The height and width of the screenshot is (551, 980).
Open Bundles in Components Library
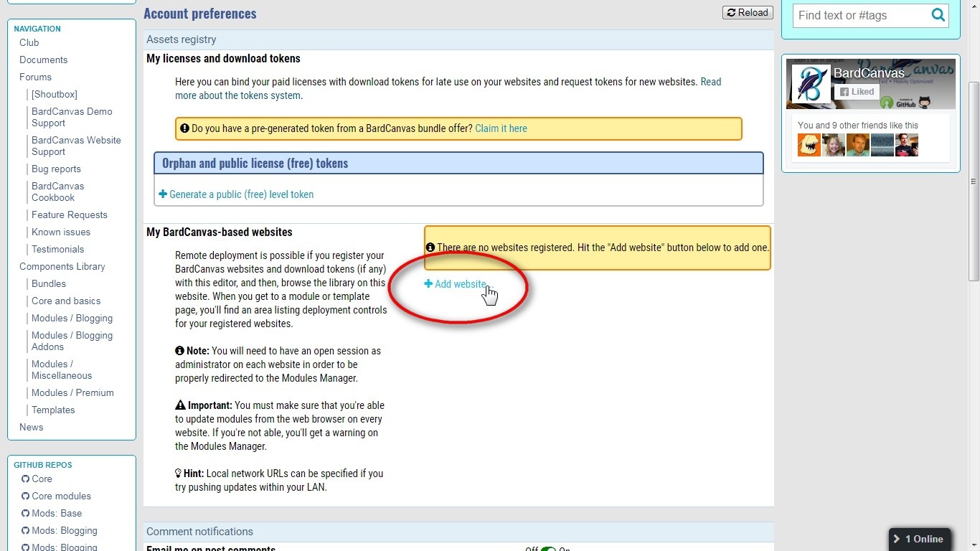[x=49, y=283]
